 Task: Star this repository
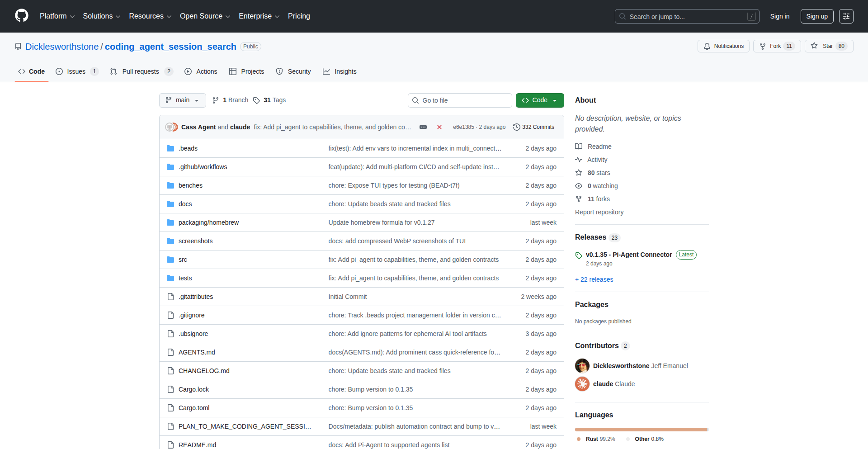click(828, 46)
